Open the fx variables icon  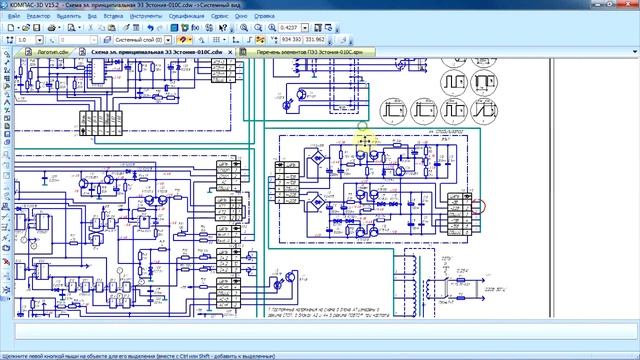tap(195, 28)
